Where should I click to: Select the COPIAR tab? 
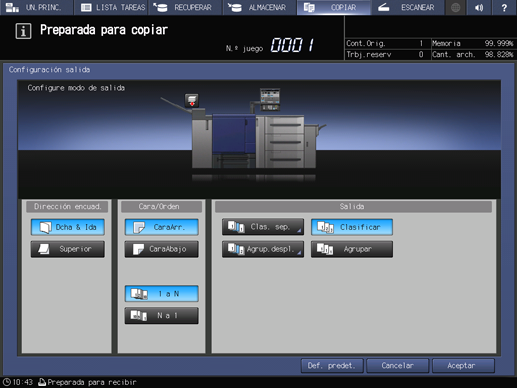(x=334, y=7)
